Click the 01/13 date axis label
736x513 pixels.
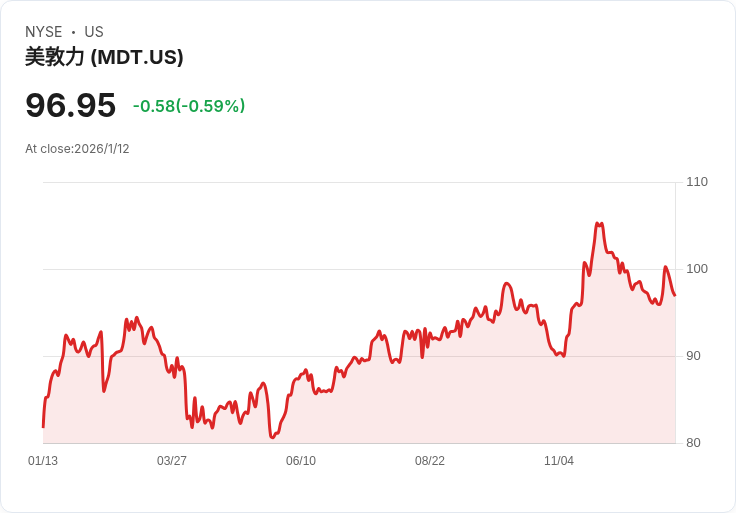43,461
